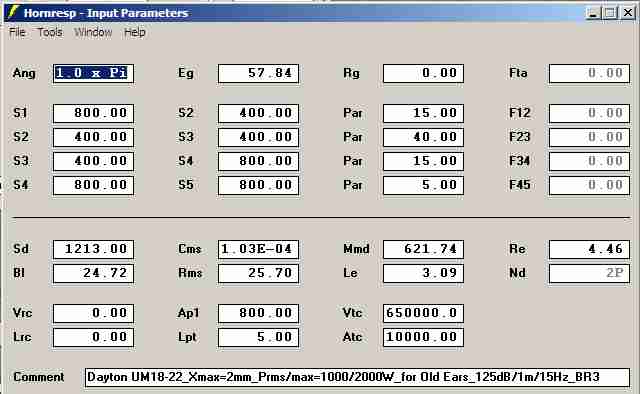640x394 pixels.
Task: Click the Lrc input field
Action: click(93, 338)
